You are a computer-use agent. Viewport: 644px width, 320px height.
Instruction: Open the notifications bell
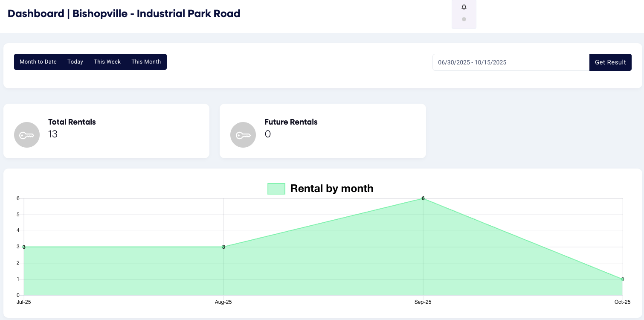point(464,7)
